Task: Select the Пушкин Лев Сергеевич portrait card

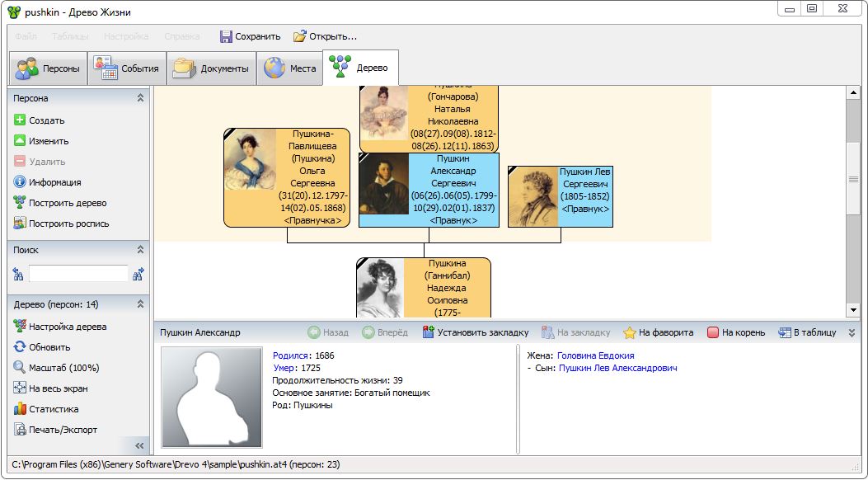Action: pyautogui.click(x=560, y=196)
